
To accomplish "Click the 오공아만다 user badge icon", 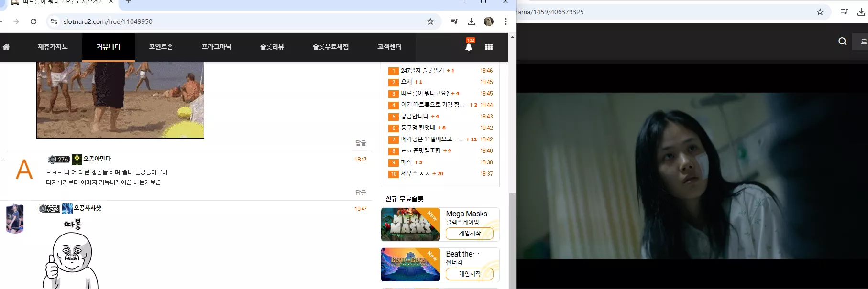I will pyautogui.click(x=77, y=159).
